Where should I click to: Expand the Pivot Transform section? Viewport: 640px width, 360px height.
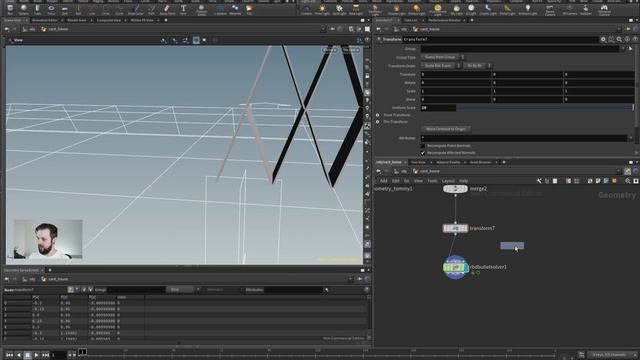[x=378, y=115]
